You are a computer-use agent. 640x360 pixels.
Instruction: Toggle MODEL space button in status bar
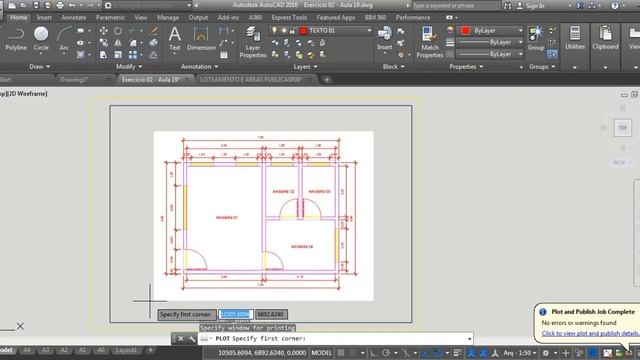click(x=322, y=353)
